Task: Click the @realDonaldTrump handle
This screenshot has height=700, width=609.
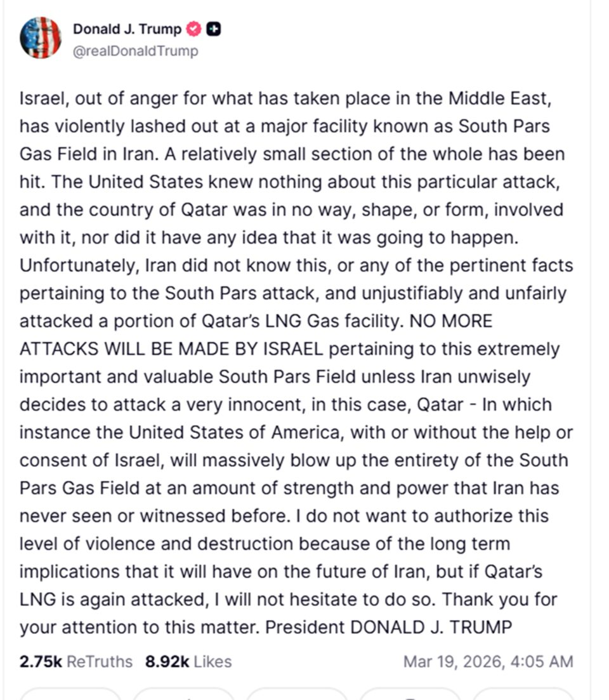Action: click(x=135, y=51)
